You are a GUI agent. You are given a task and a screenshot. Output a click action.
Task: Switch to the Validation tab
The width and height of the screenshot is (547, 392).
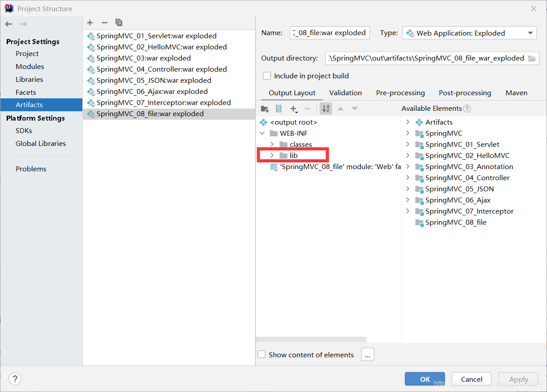click(345, 93)
